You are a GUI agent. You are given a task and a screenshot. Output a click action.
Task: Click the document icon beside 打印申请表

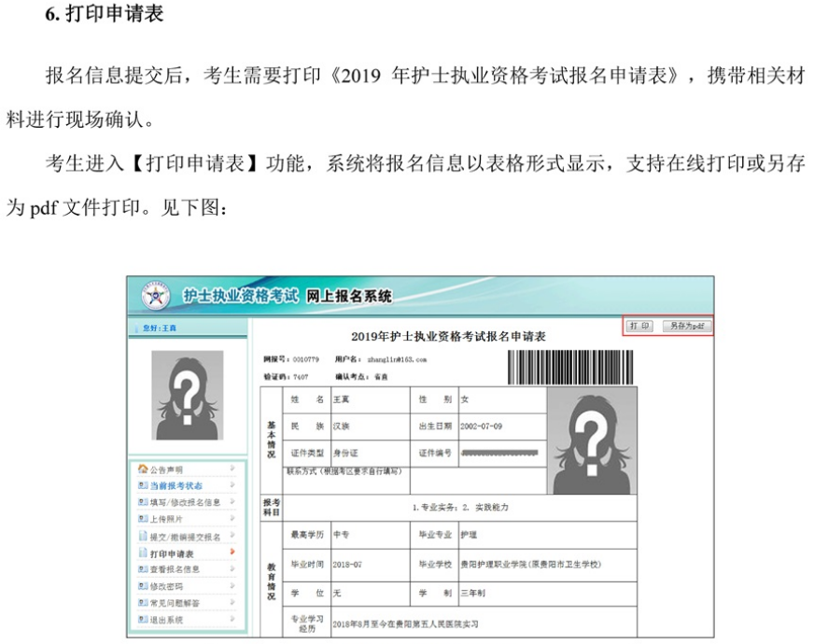click(x=143, y=553)
